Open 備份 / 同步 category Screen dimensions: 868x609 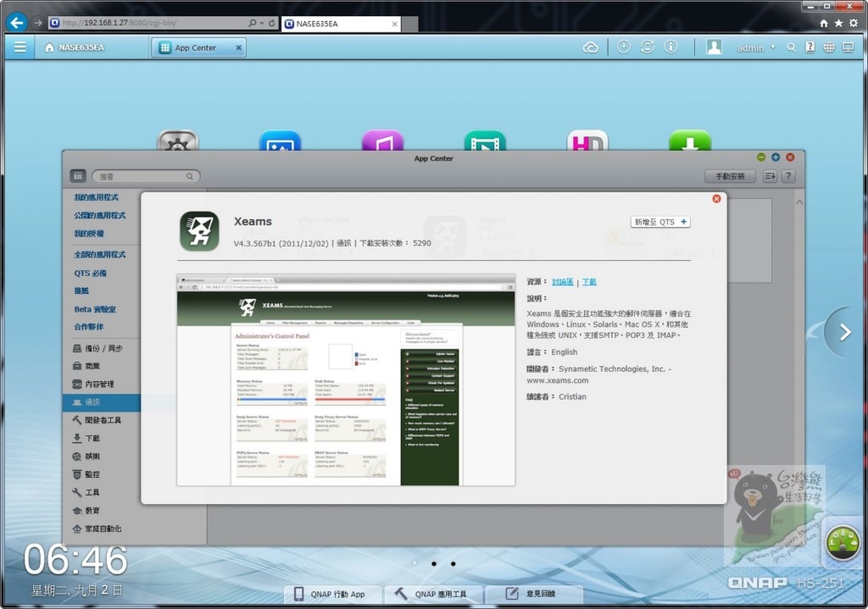click(97, 348)
